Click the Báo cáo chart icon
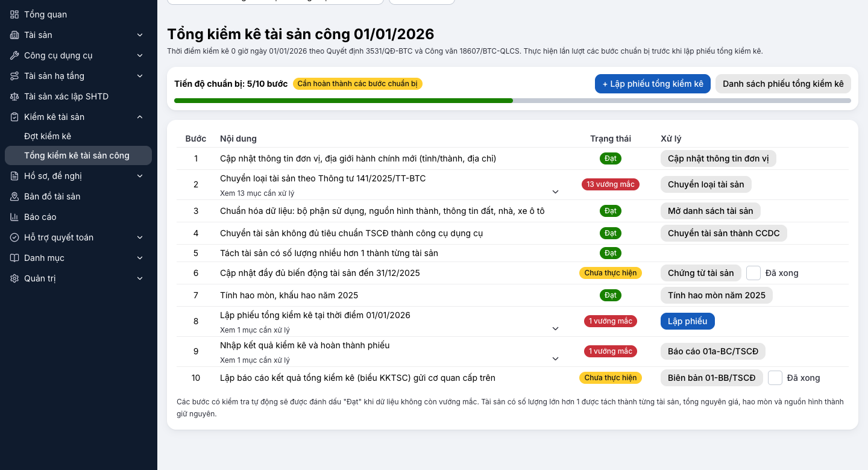This screenshot has width=868, height=470. [14, 217]
